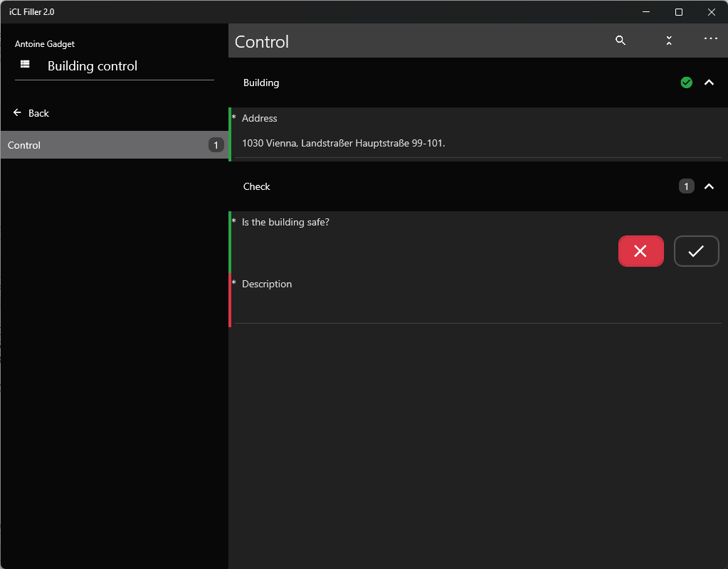Screen dimensions: 728x569
Task: Maximize the iCL Filler window
Action: tap(678, 12)
